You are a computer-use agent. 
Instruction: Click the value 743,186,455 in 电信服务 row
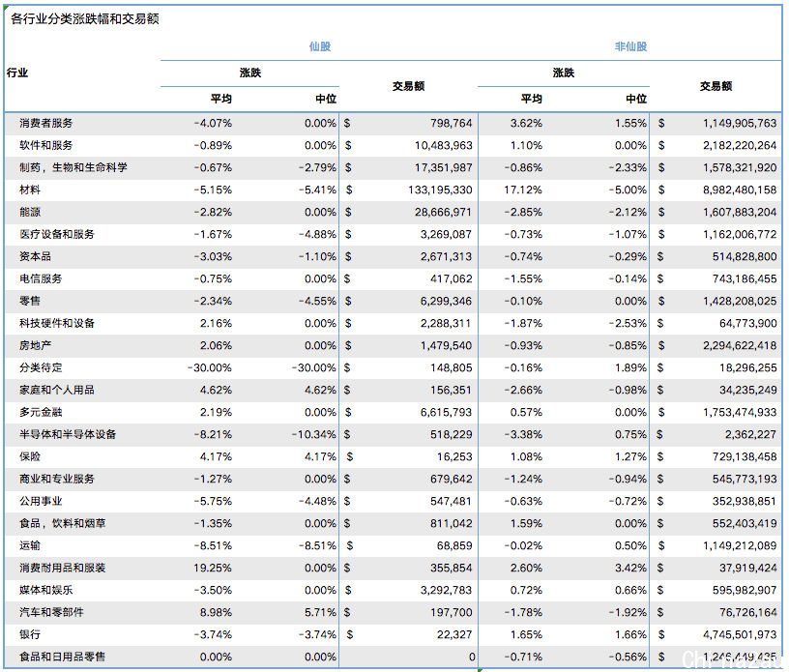click(x=745, y=278)
